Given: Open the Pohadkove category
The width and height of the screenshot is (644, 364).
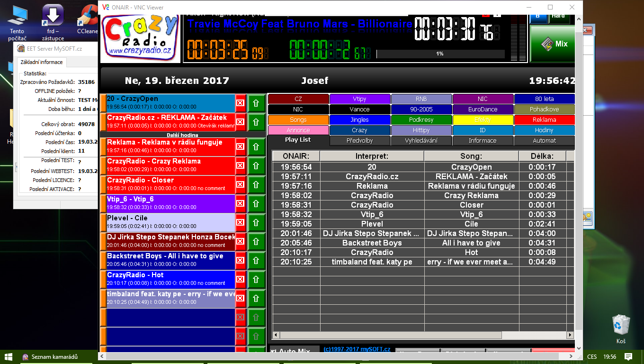Looking at the screenshot, I should click(x=545, y=109).
